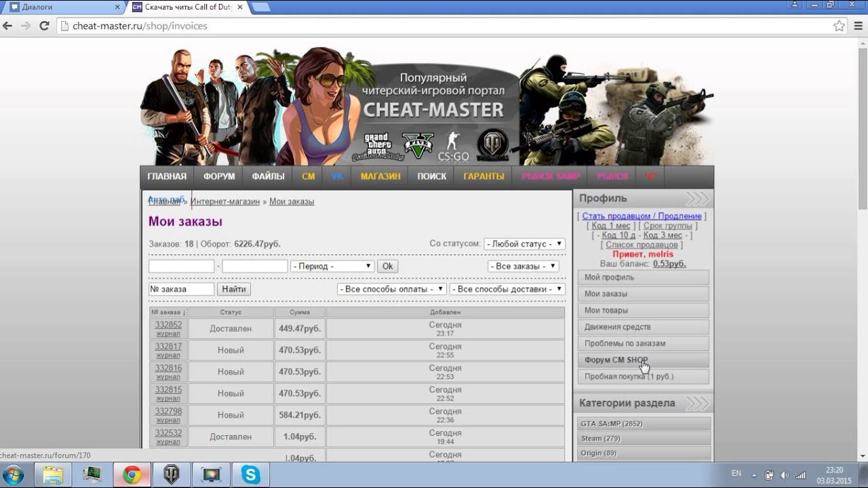The height and width of the screenshot is (488, 868).
Task: Open the Период dropdown
Action: pos(332,266)
